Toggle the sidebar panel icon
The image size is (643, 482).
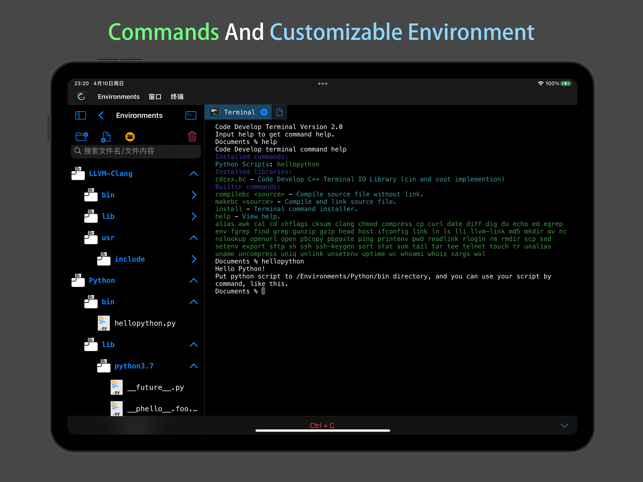tap(80, 116)
